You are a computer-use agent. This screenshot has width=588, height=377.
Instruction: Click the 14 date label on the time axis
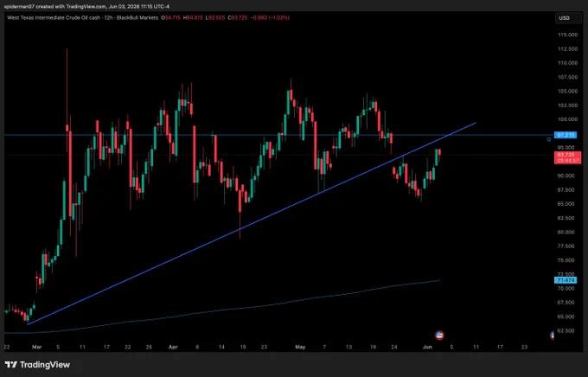pos(221,347)
